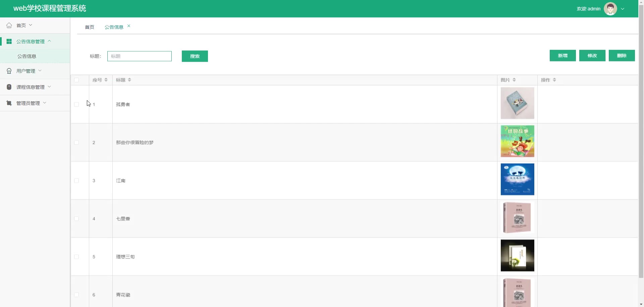Click the icon beside 课程信息管理

(x=9, y=87)
